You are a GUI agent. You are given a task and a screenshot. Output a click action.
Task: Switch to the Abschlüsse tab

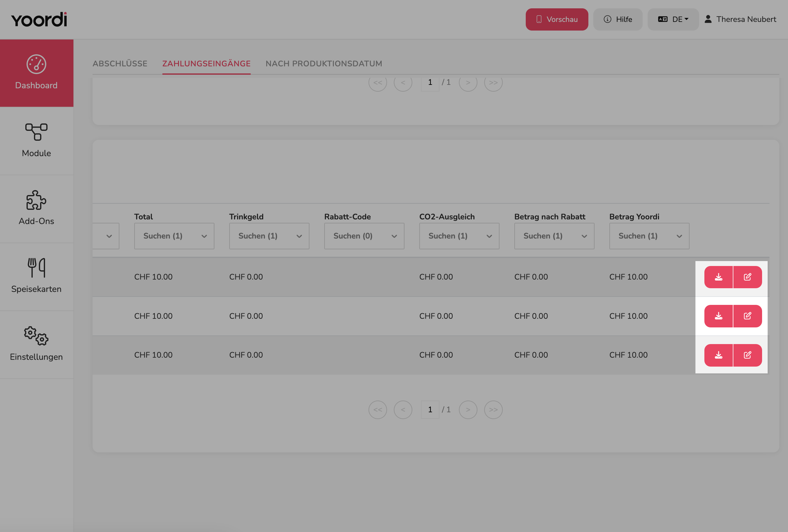coord(120,64)
